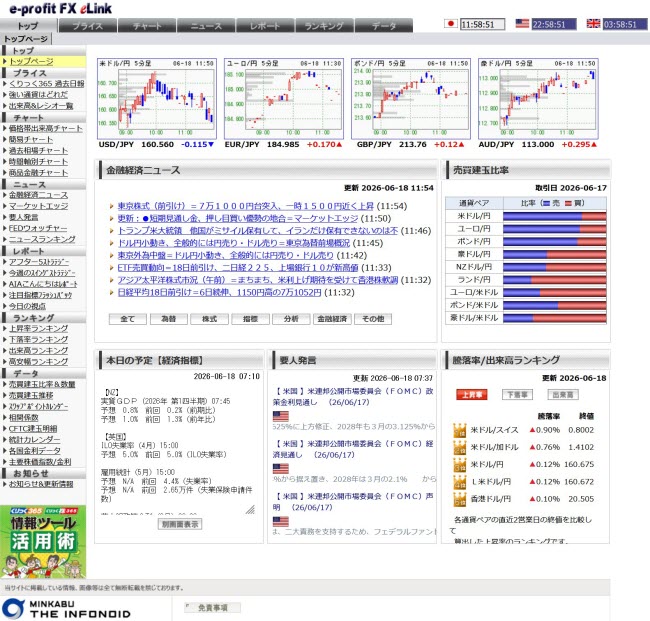Viewport: 650px width, 621px height.
Task: Filter news with the 分析 button
Action: click(291, 319)
